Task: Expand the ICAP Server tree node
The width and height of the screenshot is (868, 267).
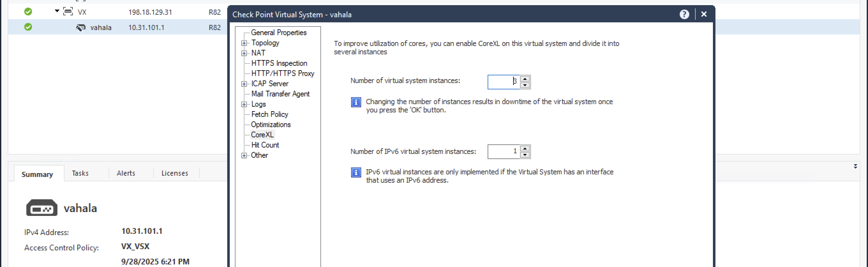Action: 244,84
